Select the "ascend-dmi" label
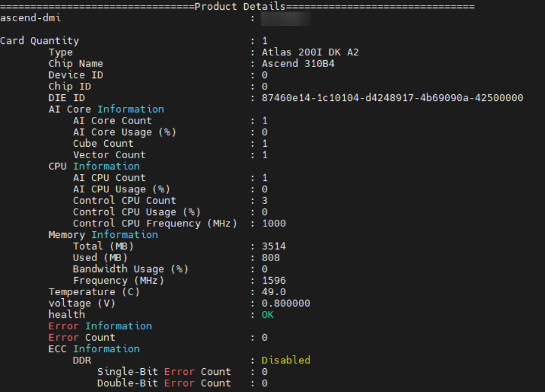The image size is (545, 392). (30, 18)
